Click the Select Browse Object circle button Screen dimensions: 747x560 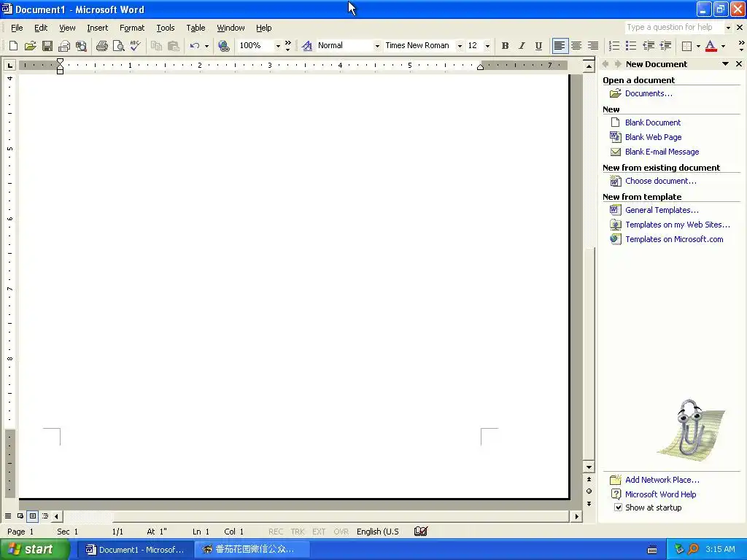coord(589,491)
